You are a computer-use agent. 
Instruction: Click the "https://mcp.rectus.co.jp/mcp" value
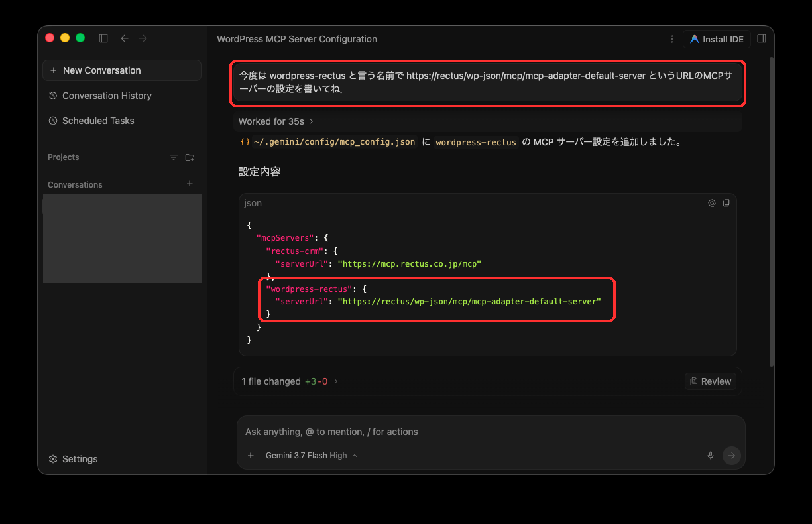pos(409,264)
